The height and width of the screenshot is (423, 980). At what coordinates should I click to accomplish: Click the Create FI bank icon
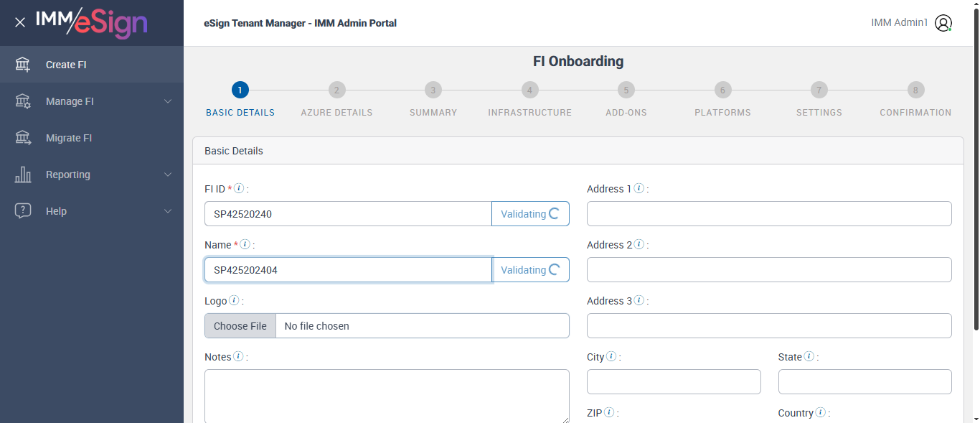pyautogui.click(x=23, y=65)
